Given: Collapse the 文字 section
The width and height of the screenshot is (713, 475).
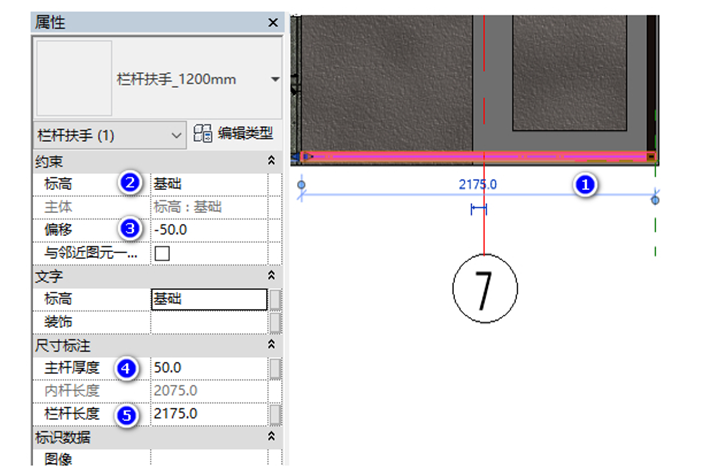Looking at the screenshot, I should tap(270, 276).
